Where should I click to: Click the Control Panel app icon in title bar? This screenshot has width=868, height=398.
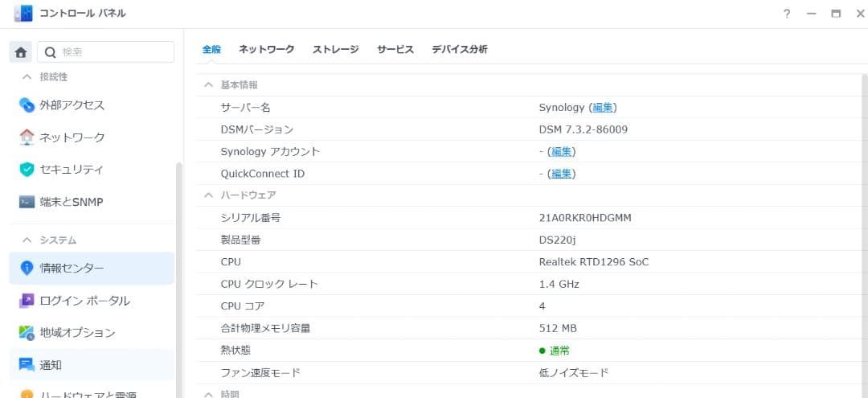coord(23,14)
